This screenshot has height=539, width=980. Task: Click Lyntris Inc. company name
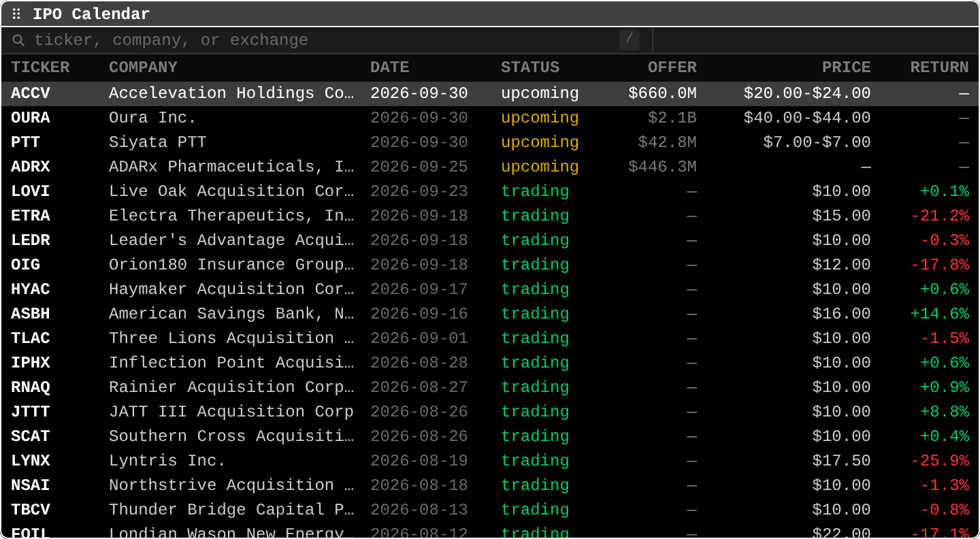click(167, 461)
